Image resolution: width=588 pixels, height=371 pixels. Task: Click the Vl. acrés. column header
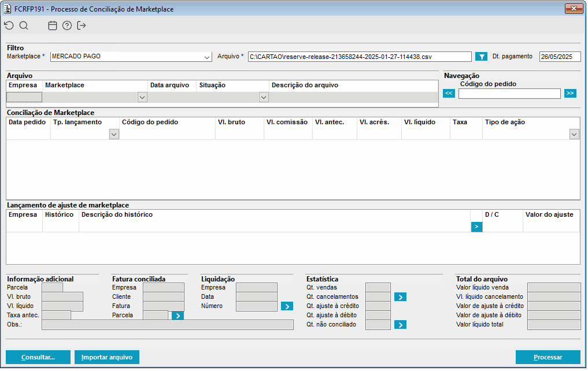pyautogui.click(x=374, y=122)
